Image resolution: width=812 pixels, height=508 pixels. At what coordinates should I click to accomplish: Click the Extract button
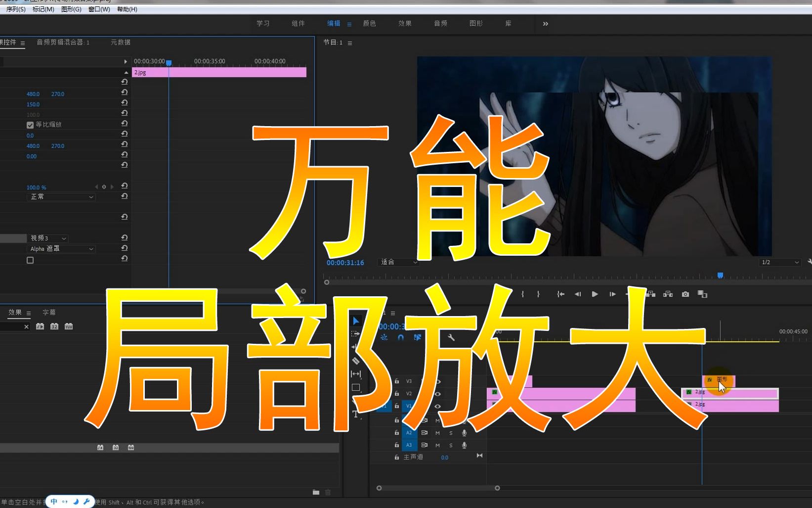click(x=668, y=294)
